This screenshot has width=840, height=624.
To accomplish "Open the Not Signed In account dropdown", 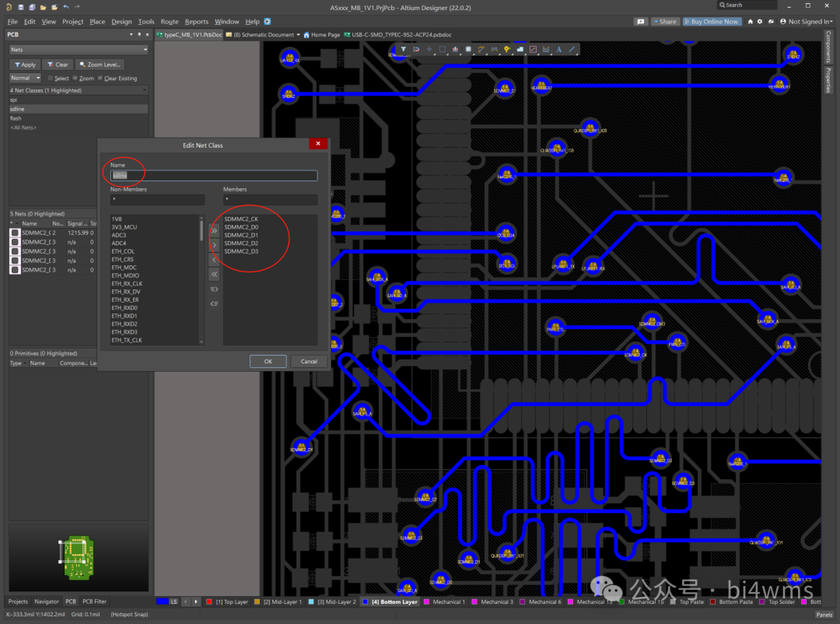I will (x=809, y=22).
